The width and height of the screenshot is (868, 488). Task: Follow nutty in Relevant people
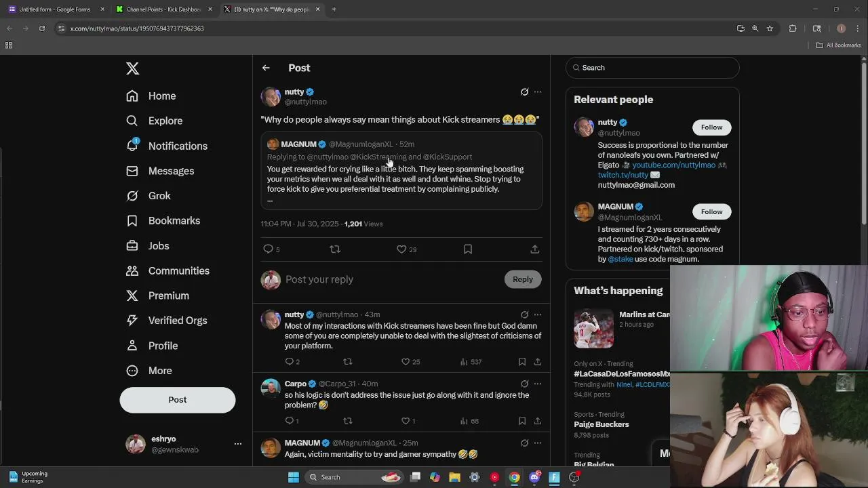(711, 127)
